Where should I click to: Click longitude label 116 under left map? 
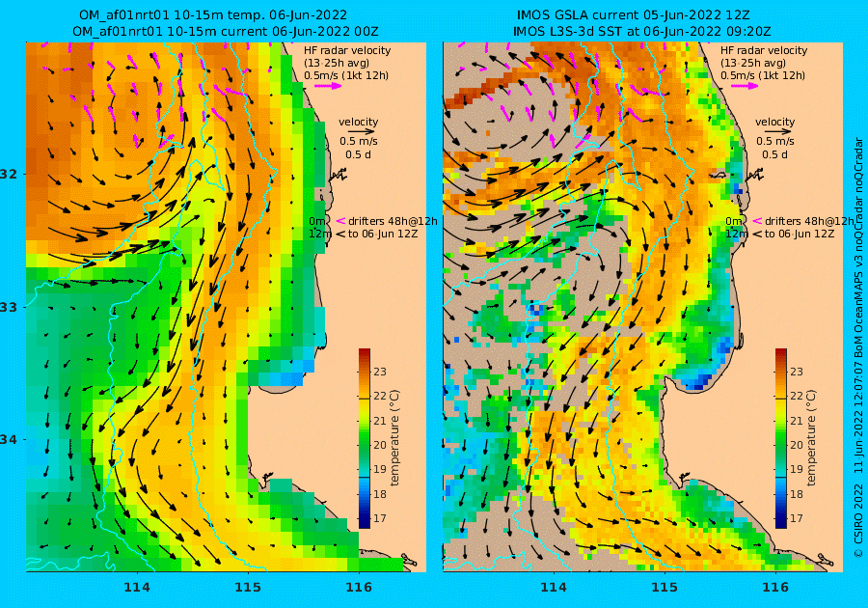coord(359,587)
